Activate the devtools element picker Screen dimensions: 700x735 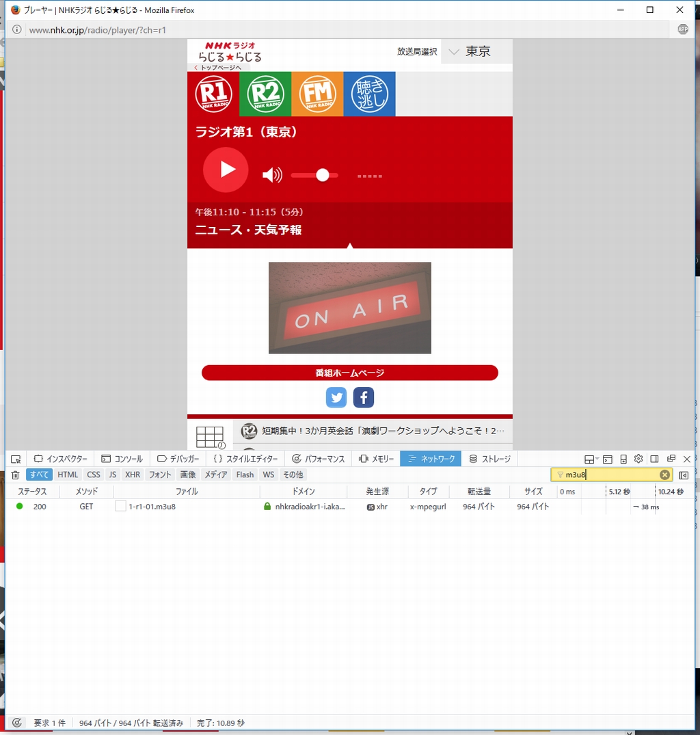16,459
